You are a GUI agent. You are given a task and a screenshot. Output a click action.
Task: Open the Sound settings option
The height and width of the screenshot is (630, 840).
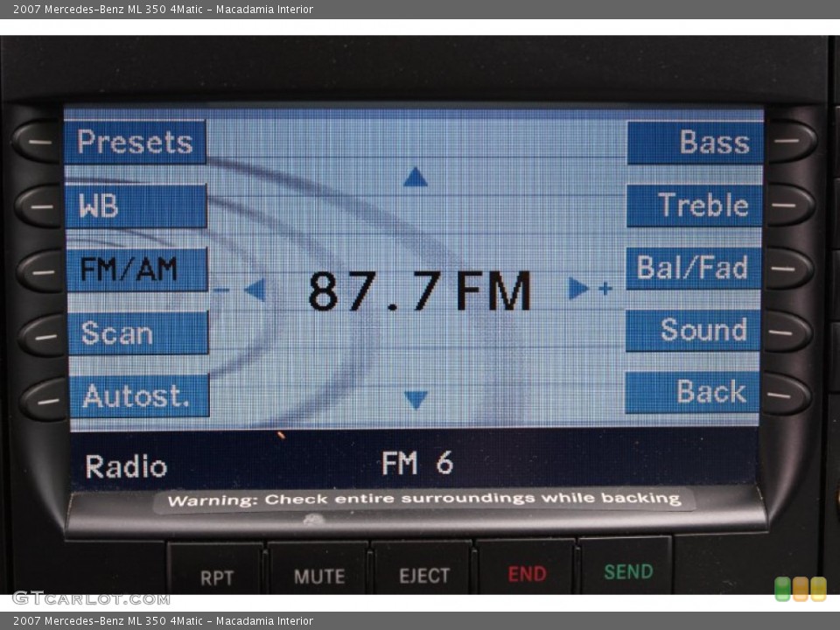693,330
